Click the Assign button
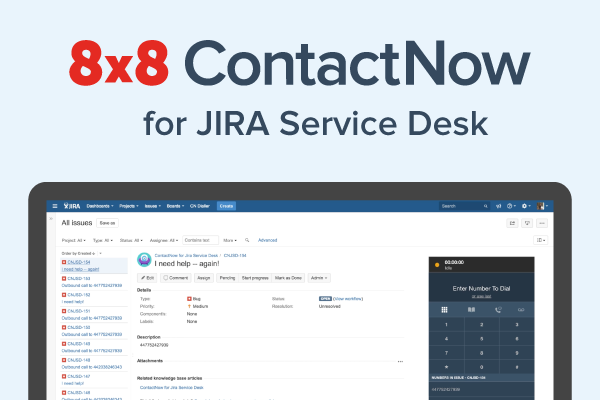This screenshot has height=400, width=600. click(x=204, y=278)
